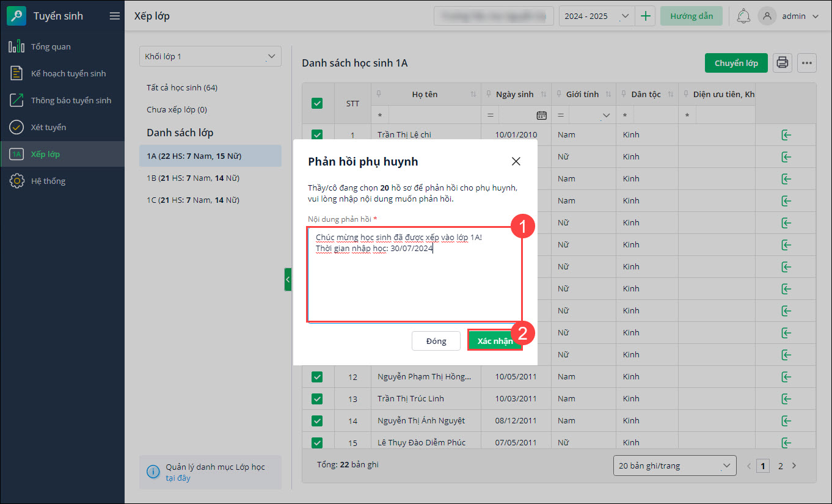Click the info icon beside Quản lý danh mục

153,472
